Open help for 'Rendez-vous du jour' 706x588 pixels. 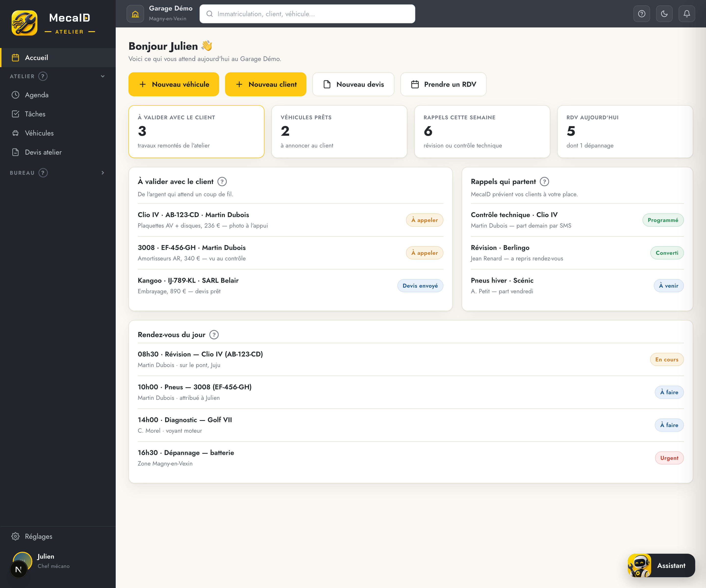coord(214,335)
